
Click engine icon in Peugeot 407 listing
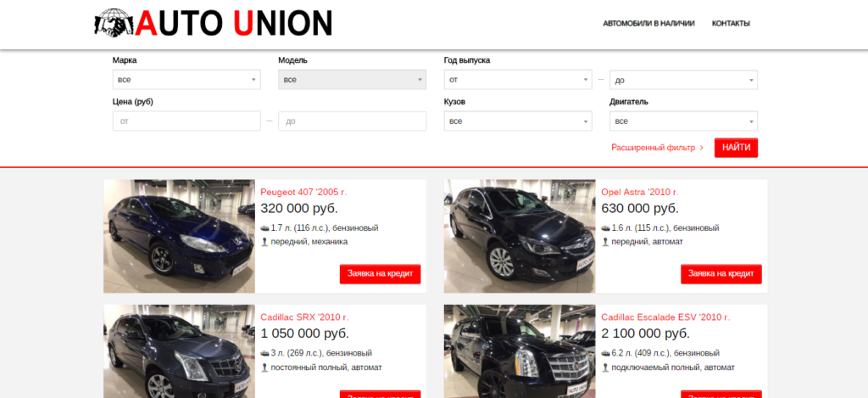click(264, 227)
